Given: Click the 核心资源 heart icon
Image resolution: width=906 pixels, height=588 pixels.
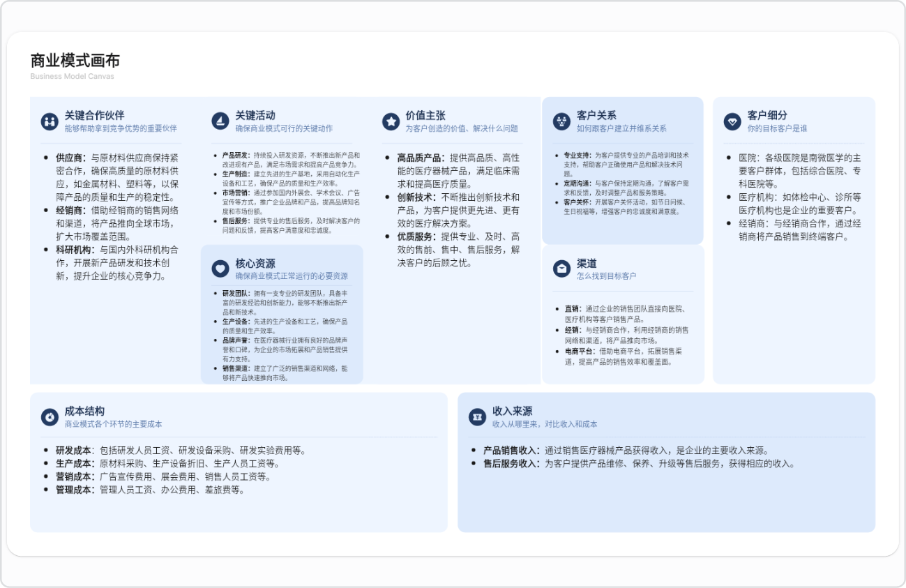Looking at the screenshot, I should pos(220,269).
